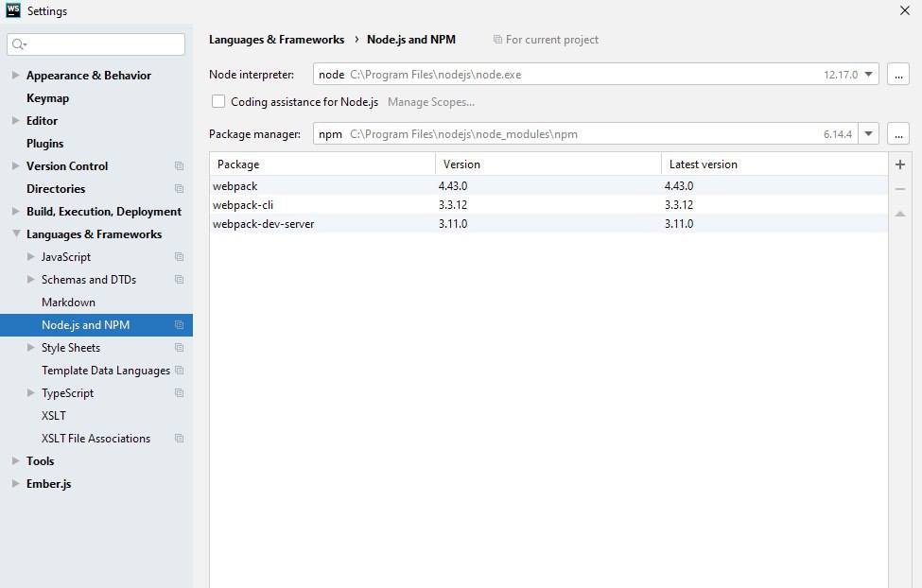922x588 pixels.
Task: Click the add package plus icon
Action: pyautogui.click(x=899, y=164)
